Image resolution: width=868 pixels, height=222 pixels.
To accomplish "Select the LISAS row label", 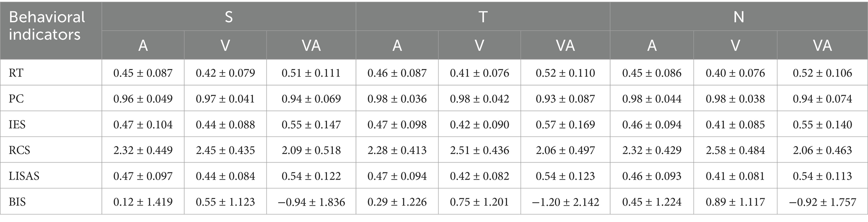I will pyautogui.click(x=24, y=176).
